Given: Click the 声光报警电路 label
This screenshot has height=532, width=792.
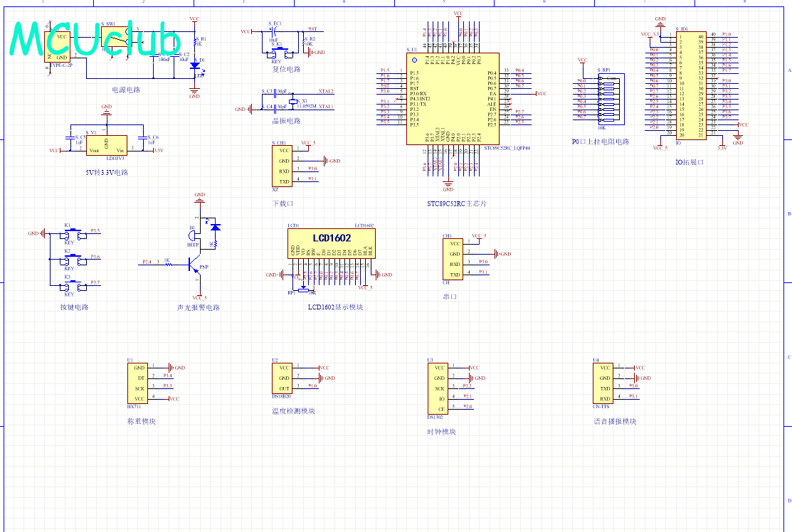Looking at the screenshot, I should tap(199, 307).
